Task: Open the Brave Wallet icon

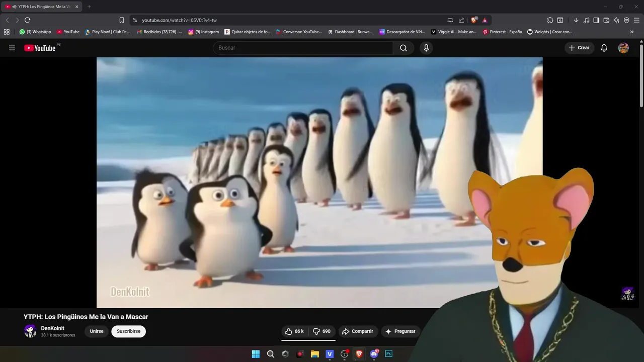Action: 606,20
